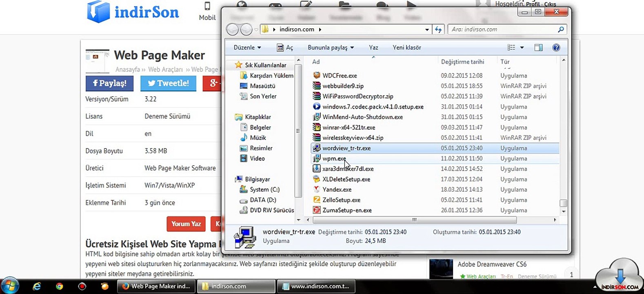Select the WinMend-Auto-Shutdown.exe icon
The height and width of the screenshot is (294, 644).
(316, 117)
